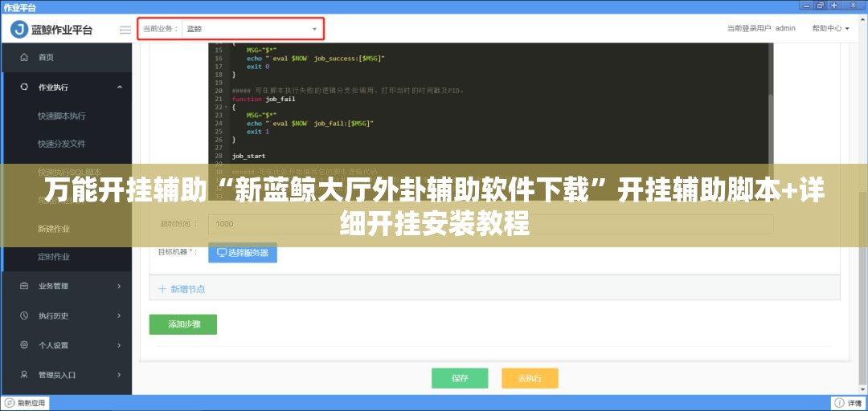Screen dimensions: 868x411
Task: Click the 个人设置 gear icon
Action: [x=24, y=345]
